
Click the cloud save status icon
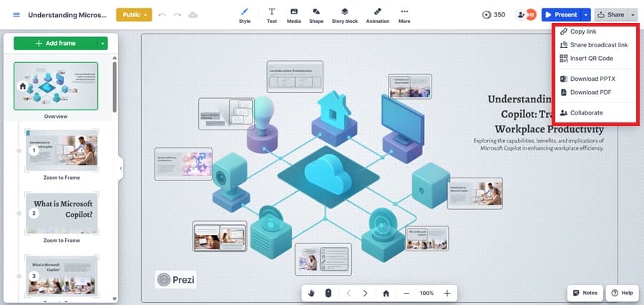pyautogui.click(x=192, y=15)
